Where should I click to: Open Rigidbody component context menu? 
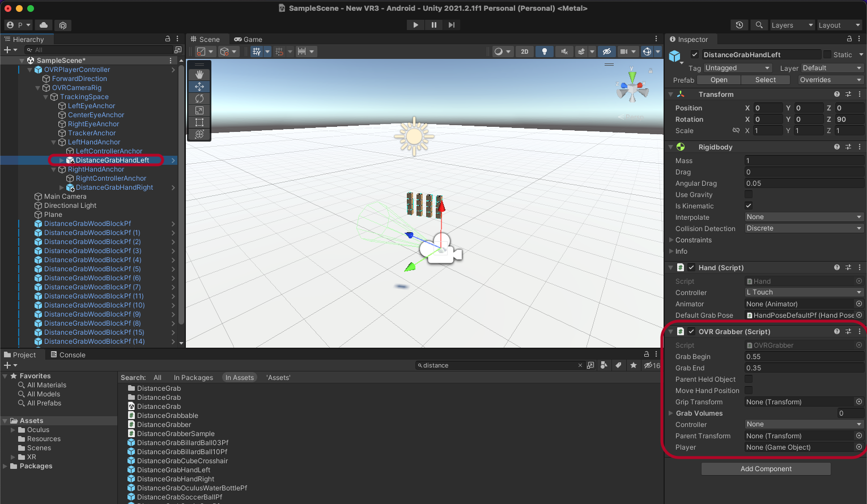(860, 147)
